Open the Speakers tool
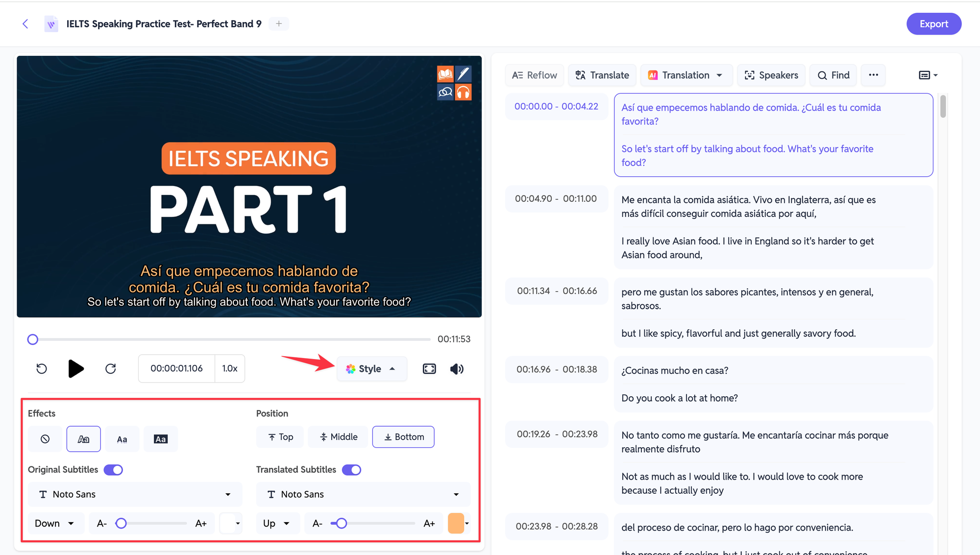980x555 pixels. (x=771, y=75)
